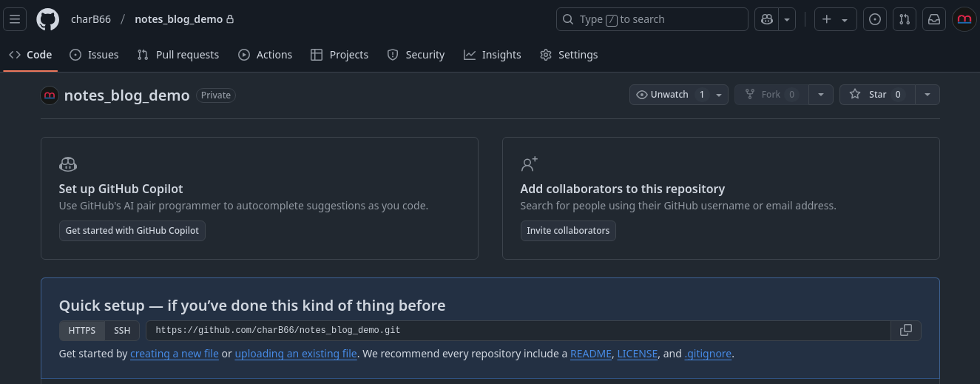Open the notifications inbox
Viewport: 980px width, 384px height.
point(934,19)
